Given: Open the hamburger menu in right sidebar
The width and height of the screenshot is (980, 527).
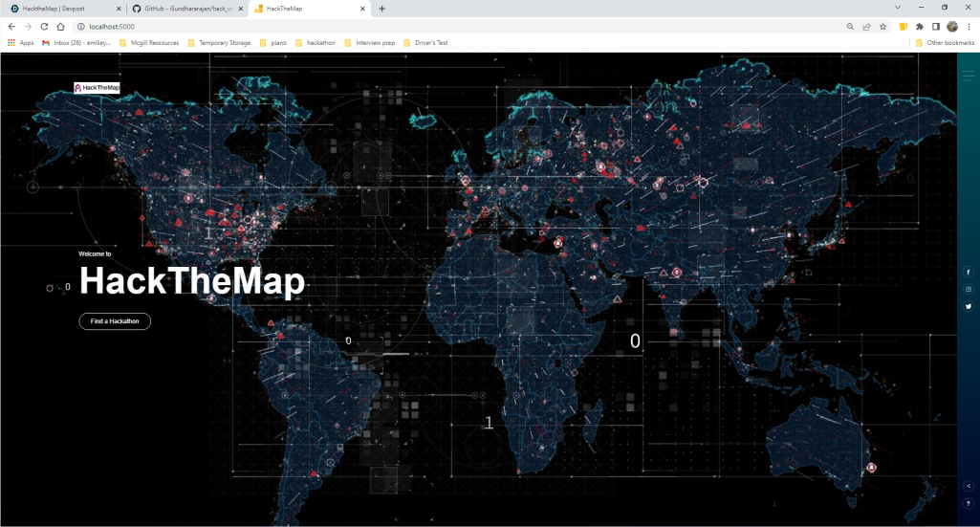Looking at the screenshot, I should pyautogui.click(x=969, y=76).
